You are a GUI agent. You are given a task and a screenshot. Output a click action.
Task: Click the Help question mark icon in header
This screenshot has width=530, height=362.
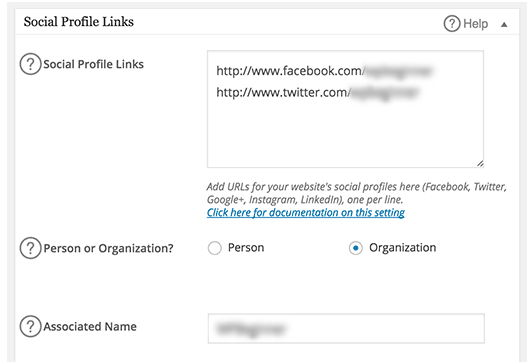coord(452,24)
